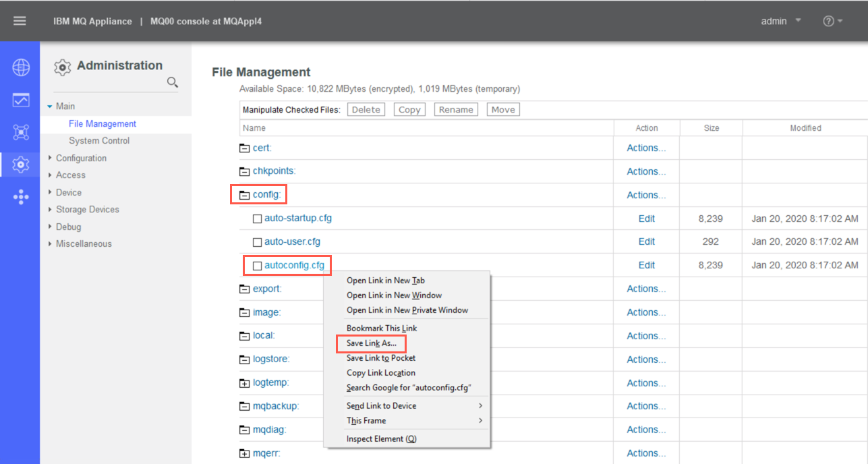This screenshot has height=464, width=868.
Task: Expand the Device section
Action: click(x=50, y=192)
